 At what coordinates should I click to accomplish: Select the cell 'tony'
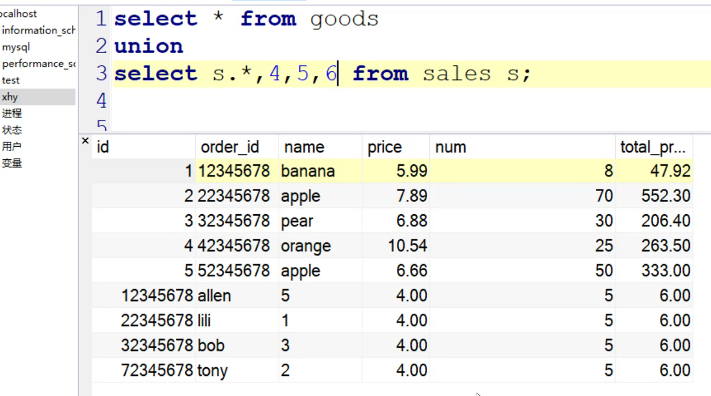[237, 371]
